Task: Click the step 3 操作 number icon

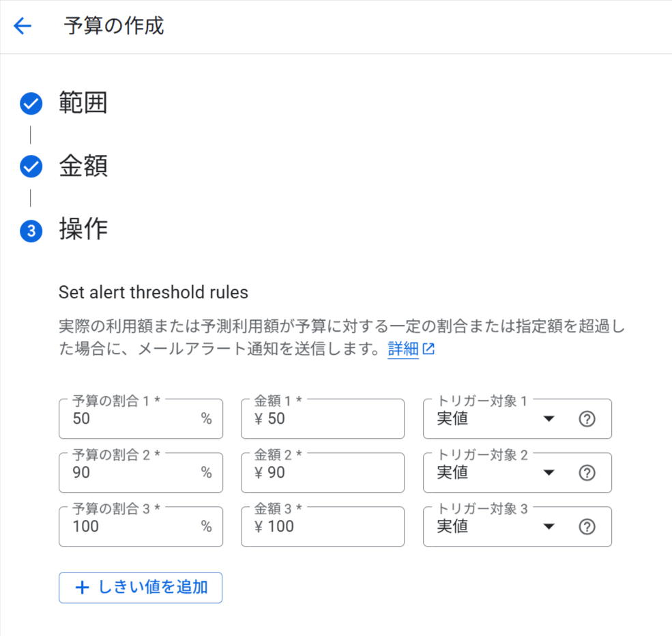Action: (31, 231)
